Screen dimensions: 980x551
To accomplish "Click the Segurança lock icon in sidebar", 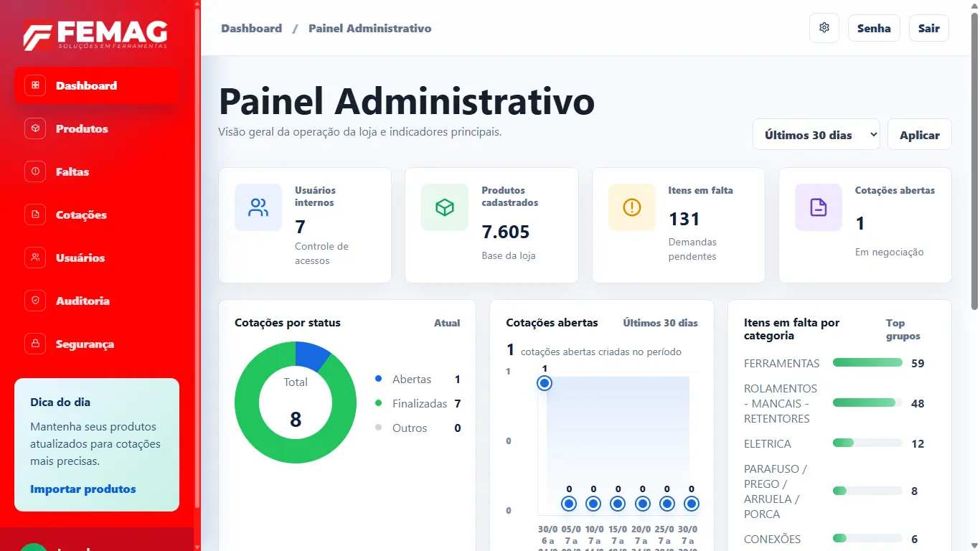I will [x=35, y=344].
